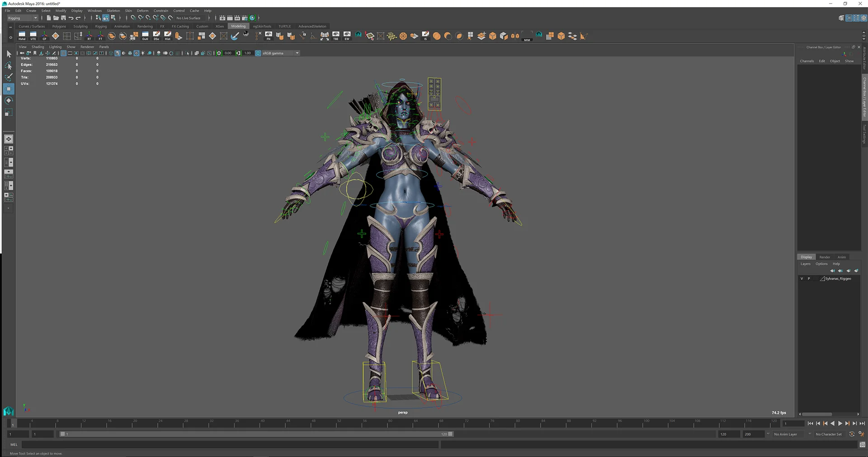Click the FN shelf icon
Viewport: 868px width, 457px height.
269,36
